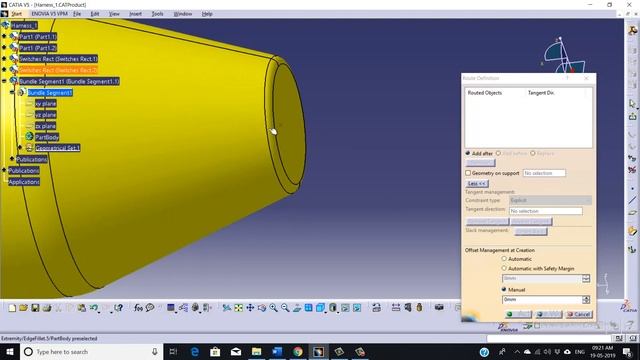Viewport: 640px width, 360px height.
Task: Click the camera capture icon in bottom toolbar
Action: tap(439, 307)
